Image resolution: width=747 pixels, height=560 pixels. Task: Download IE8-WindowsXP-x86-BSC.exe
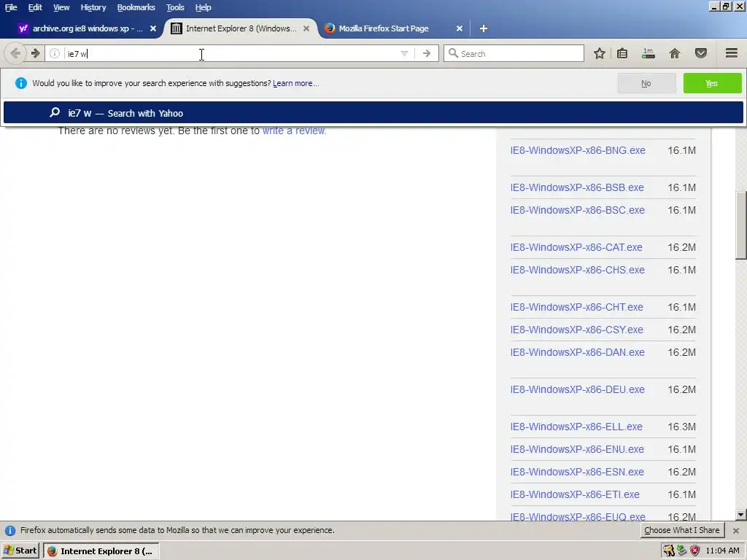[578, 210]
